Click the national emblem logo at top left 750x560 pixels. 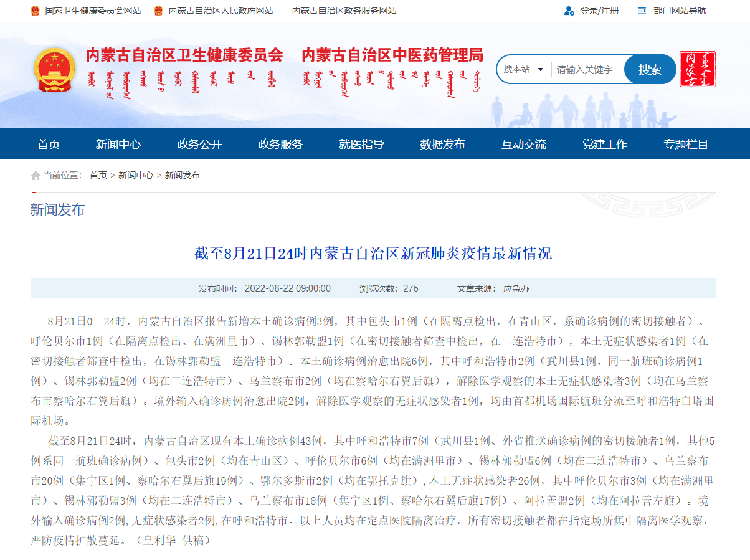pyautogui.click(x=55, y=70)
